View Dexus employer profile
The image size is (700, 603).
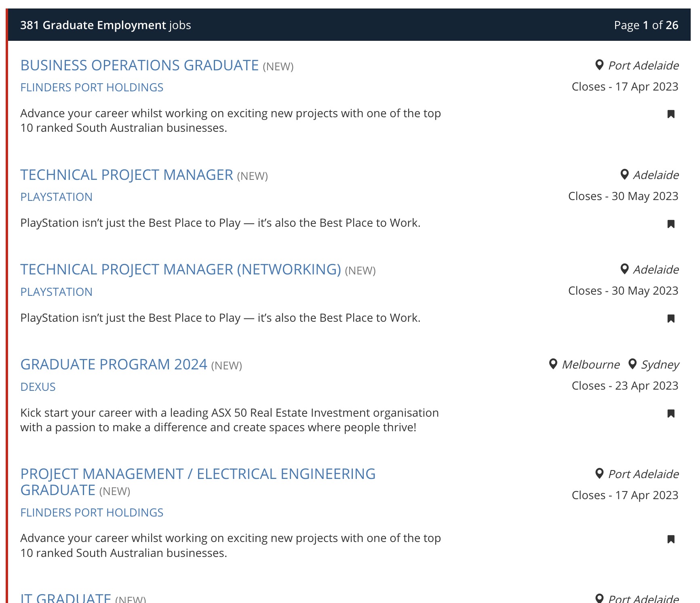click(38, 387)
